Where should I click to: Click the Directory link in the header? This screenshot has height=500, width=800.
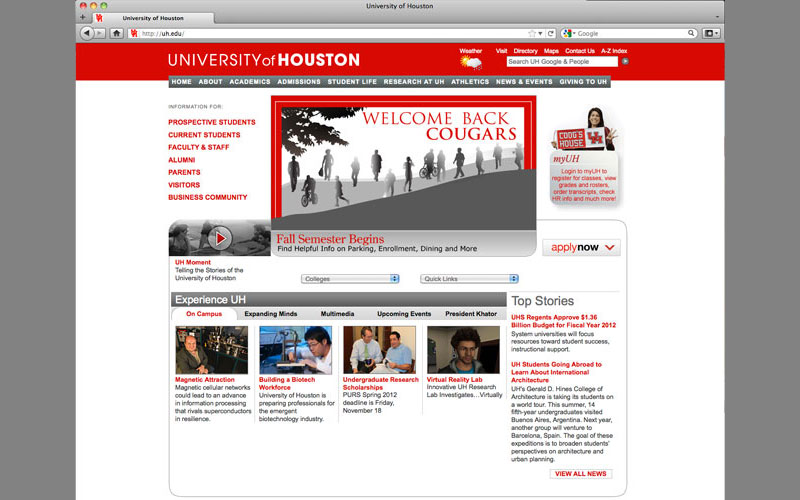point(526,51)
